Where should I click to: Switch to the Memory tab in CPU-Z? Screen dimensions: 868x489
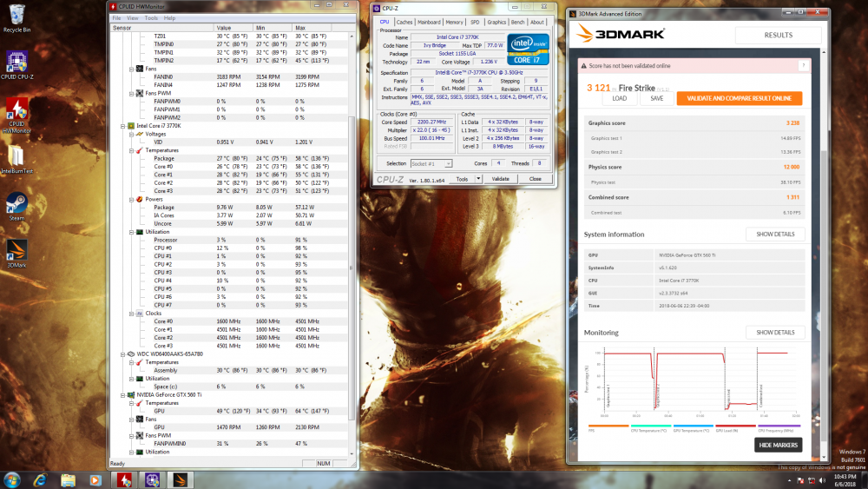point(454,23)
